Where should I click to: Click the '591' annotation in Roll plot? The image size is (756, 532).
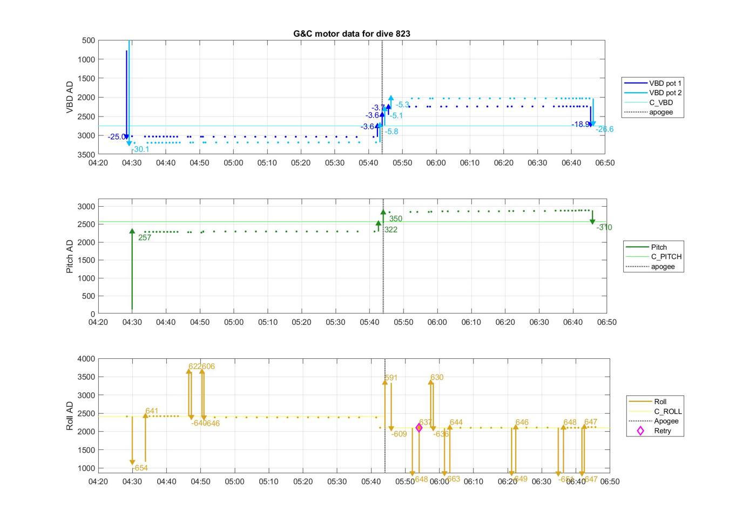coord(391,378)
